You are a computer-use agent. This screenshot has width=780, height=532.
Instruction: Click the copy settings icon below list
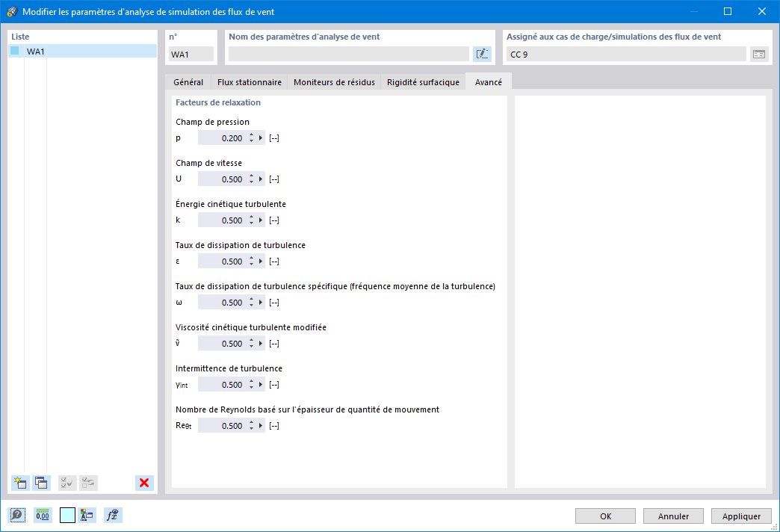click(x=41, y=483)
